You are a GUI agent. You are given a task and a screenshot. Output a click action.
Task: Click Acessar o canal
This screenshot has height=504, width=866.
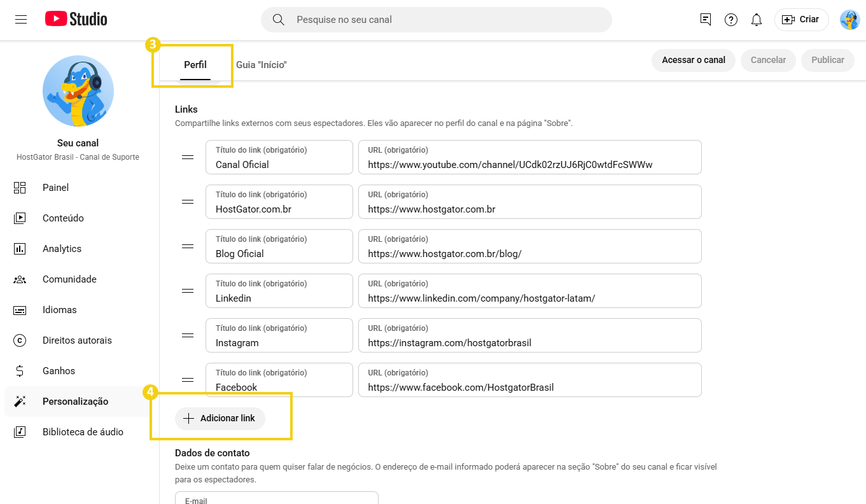[693, 60]
